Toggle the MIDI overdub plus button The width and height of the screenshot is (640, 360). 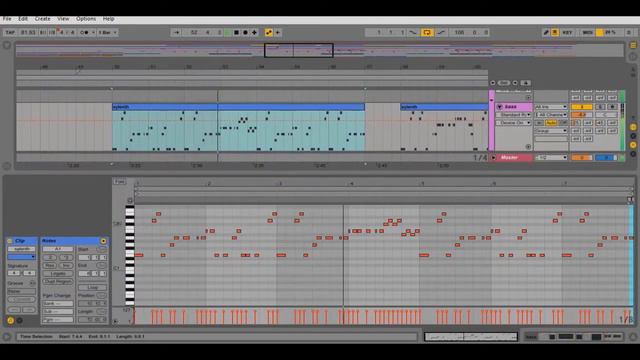coord(254,33)
